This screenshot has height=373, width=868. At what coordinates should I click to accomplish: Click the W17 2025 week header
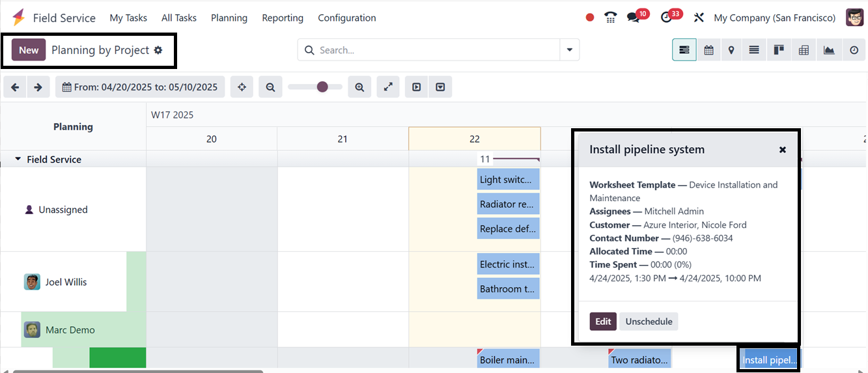coord(173,115)
